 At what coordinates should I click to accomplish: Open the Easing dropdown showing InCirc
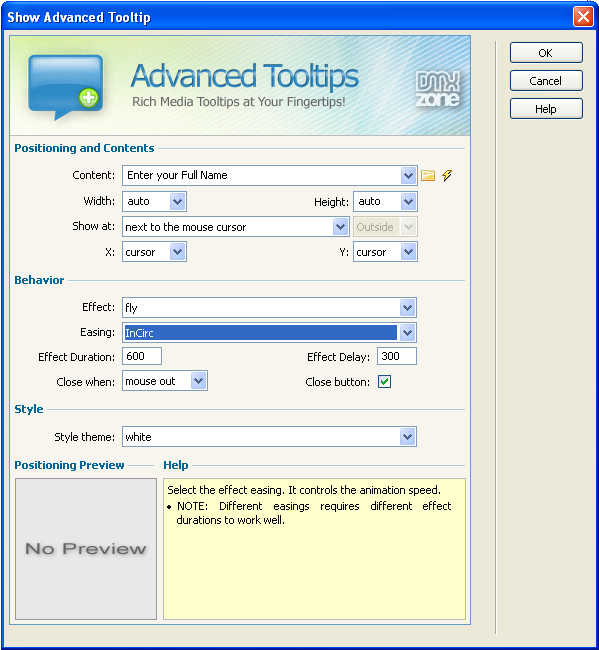click(407, 332)
